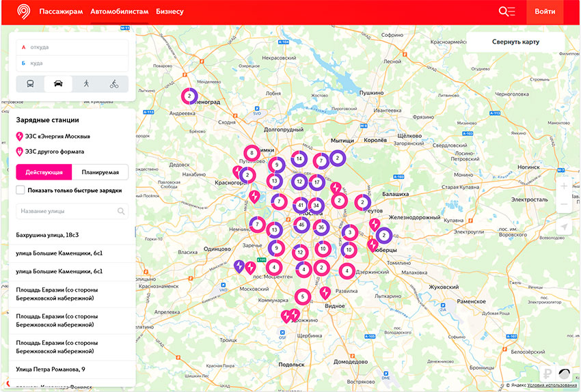Open cluster marker 4 near Dzerzhinsky
The height and width of the screenshot is (392, 581).
coord(347,271)
